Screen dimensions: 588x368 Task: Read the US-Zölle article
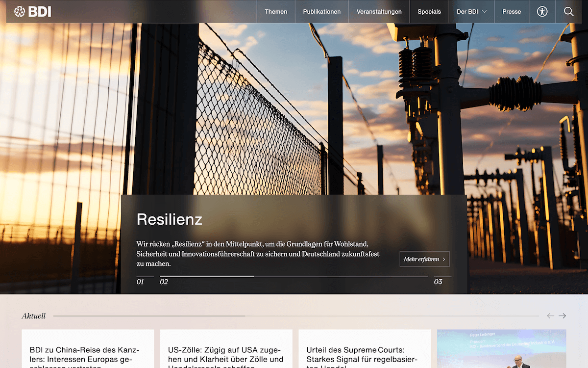[226, 356]
